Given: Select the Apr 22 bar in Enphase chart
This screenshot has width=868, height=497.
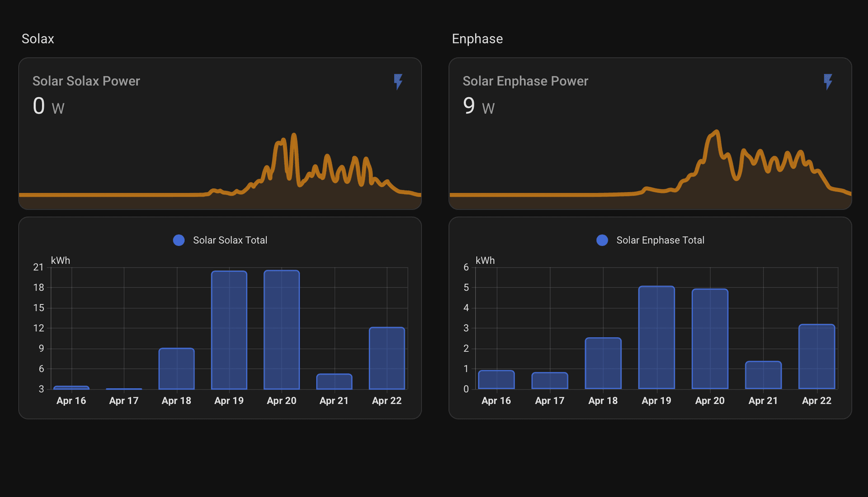Looking at the screenshot, I should point(817,356).
